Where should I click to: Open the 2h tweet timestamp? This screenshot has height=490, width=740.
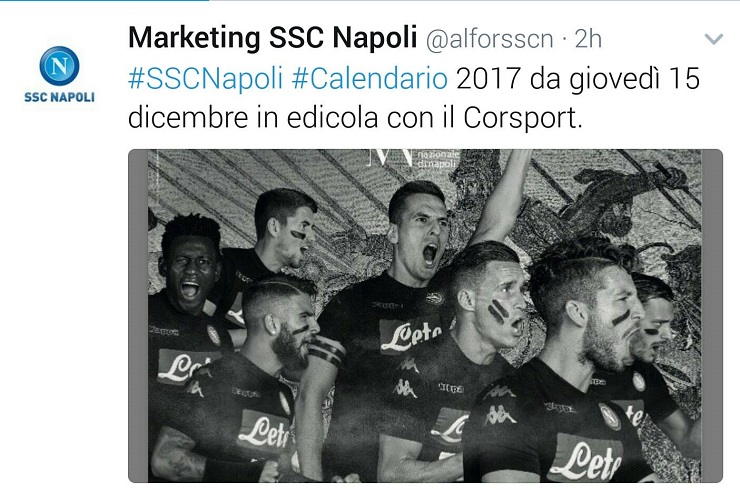click(588, 39)
